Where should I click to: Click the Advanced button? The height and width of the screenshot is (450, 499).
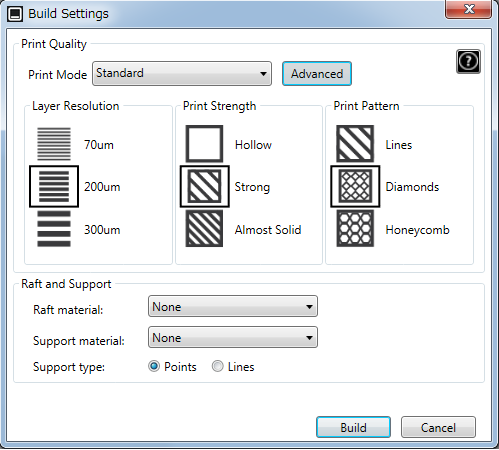(x=317, y=74)
